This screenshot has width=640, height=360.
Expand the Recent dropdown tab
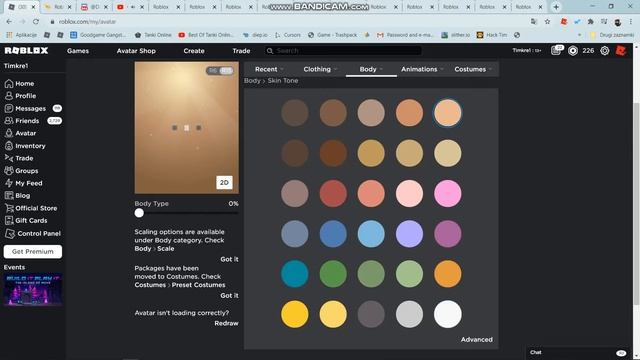click(269, 69)
